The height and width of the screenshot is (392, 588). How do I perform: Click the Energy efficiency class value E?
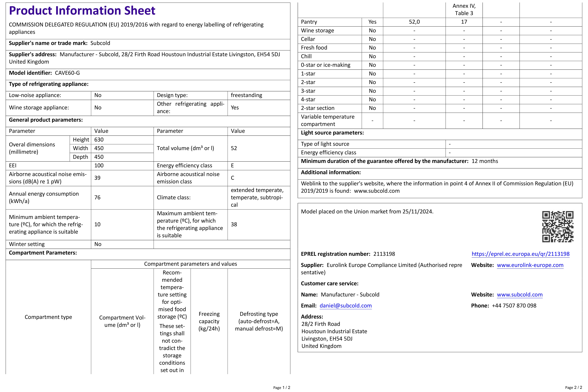tap(232, 165)
